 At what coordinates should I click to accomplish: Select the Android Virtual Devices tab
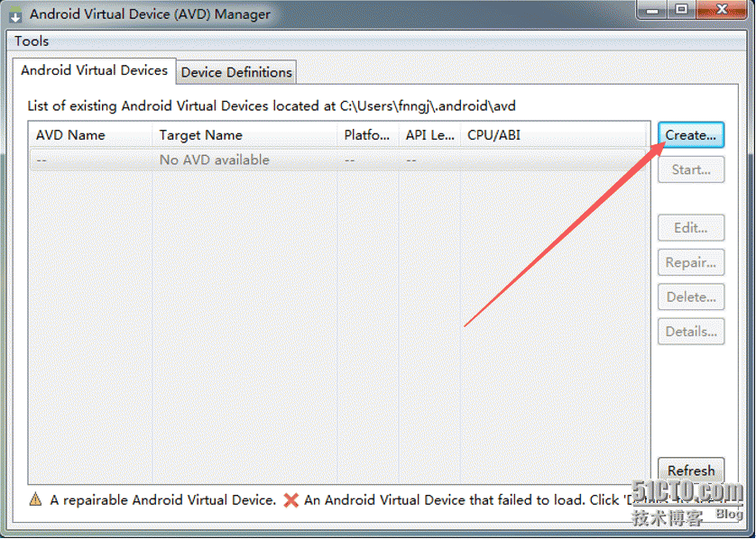(95, 71)
